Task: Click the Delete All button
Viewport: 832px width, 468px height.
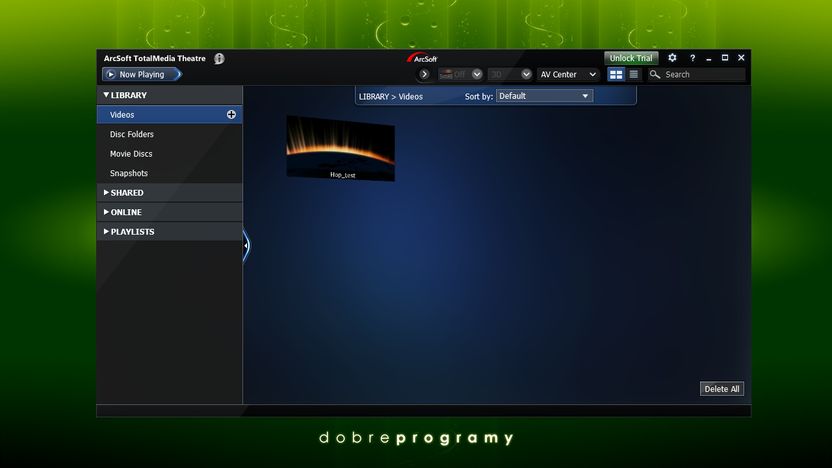Action: (722, 389)
